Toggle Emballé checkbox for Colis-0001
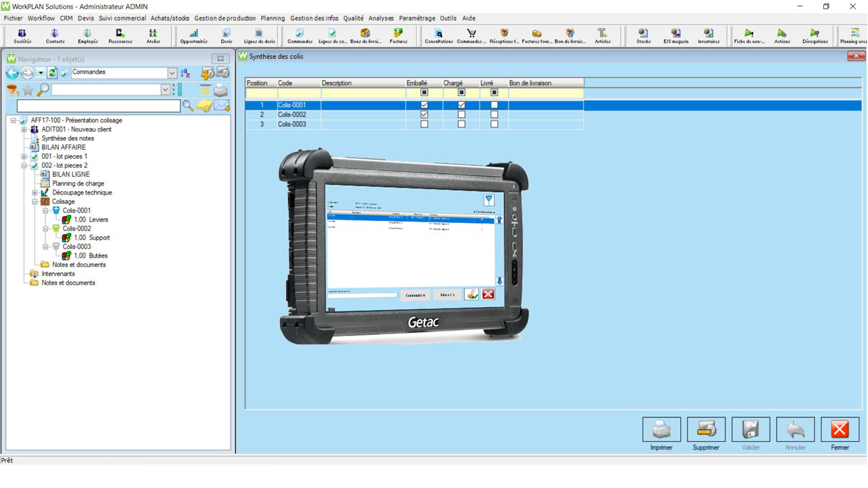This screenshot has height=488, width=868. click(x=425, y=105)
